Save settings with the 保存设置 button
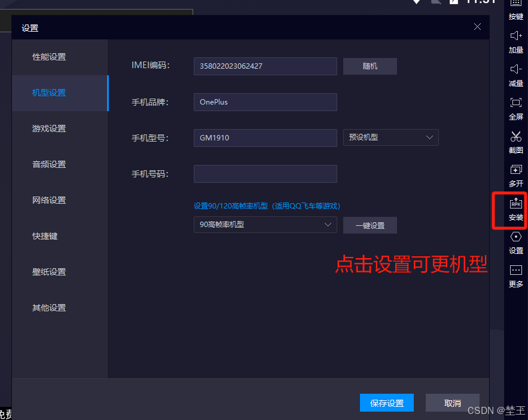This screenshot has height=420, width=528. (x=386, y=403)
